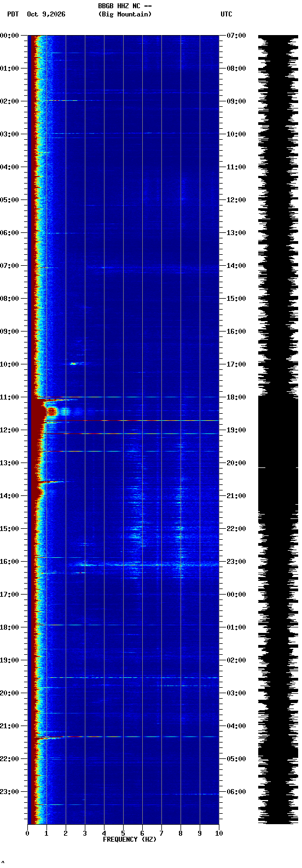The height and width of the screenshot is (868, 302).
Task: Click the PDT time label '06:00'
Action: point(9,233)
